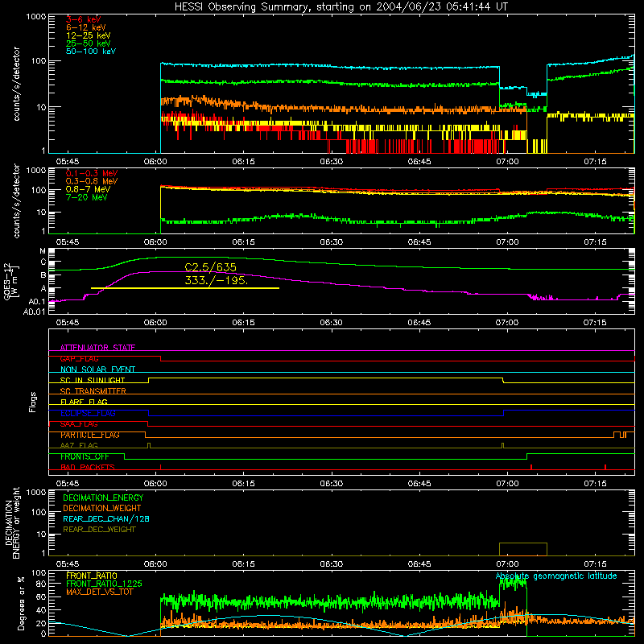Viewport: 644px width, 644px height.
Task: Select the AAZ_FLAG label
Action: tap(79, 445)
